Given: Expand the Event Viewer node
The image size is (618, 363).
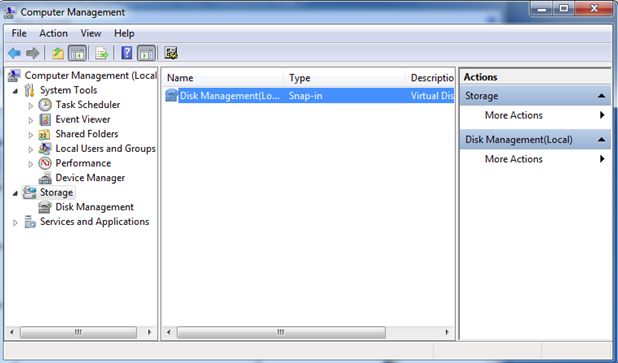Looking at the screenshot, I should (31, 120).
